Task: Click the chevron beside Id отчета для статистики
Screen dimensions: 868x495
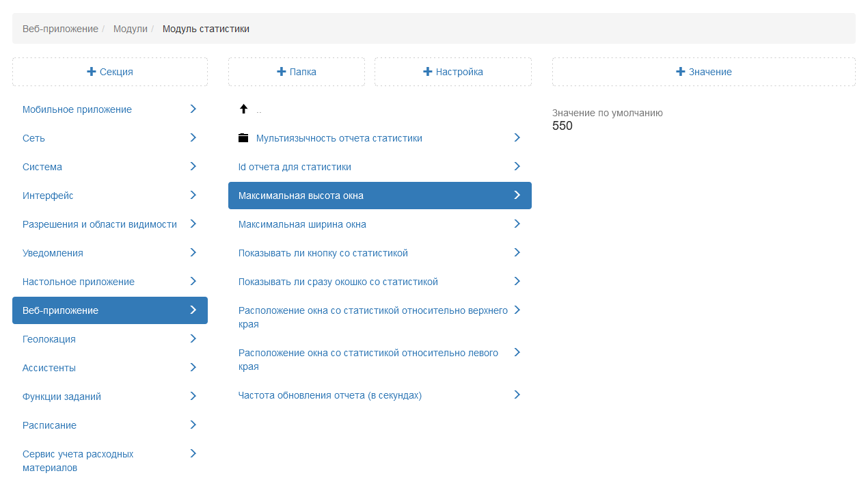Action: tap(517, 167)
